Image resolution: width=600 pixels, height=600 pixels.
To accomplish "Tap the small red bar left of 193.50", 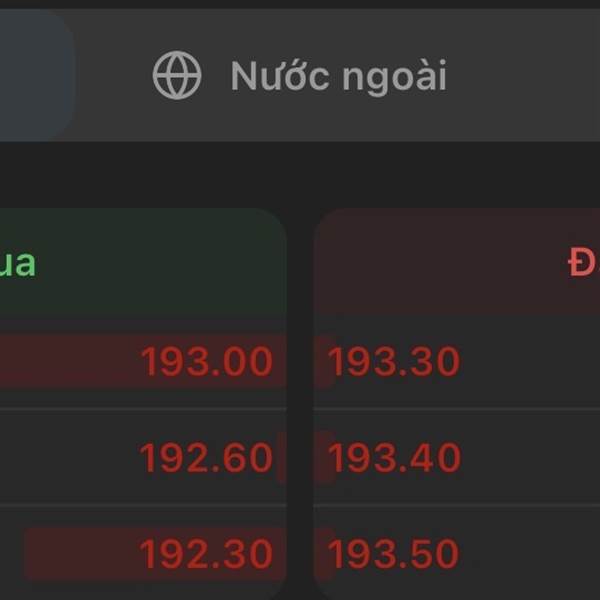I will [322, 554].
